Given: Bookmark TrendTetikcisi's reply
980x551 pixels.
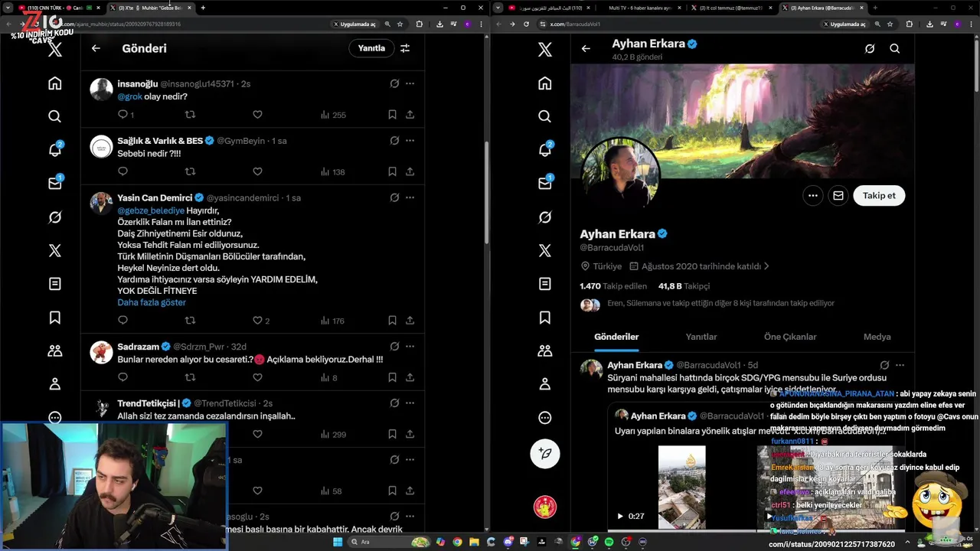Looking at the screenshot, I should (392, 434).
